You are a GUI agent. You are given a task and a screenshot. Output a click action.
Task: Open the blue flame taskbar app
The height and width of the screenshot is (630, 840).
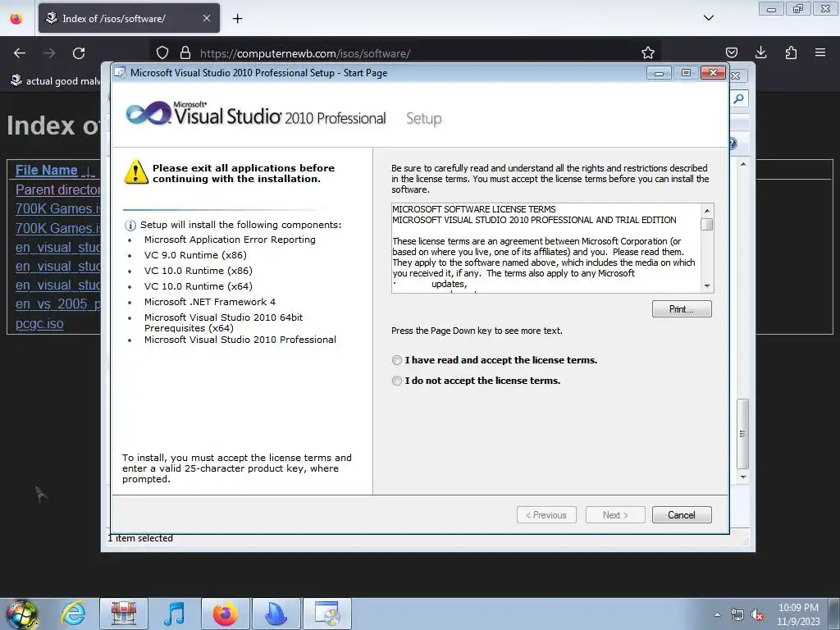click(276, 614)
